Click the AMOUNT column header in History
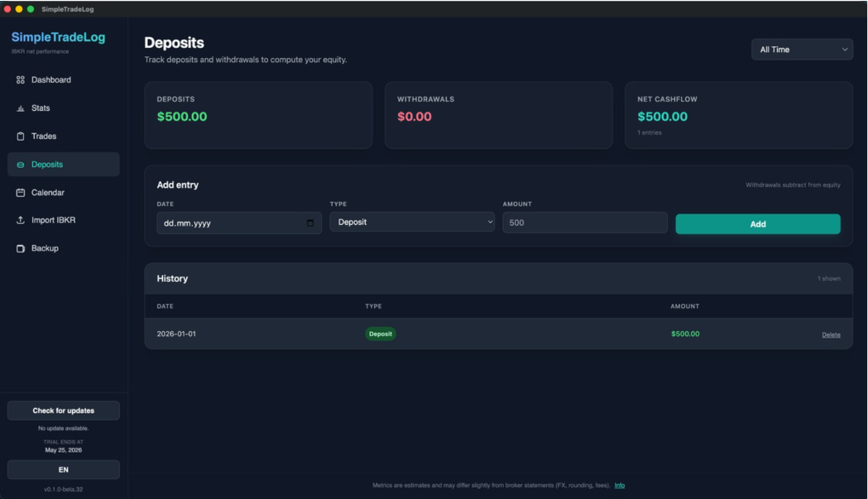This screenshot has width=868, height=499. 685,306
